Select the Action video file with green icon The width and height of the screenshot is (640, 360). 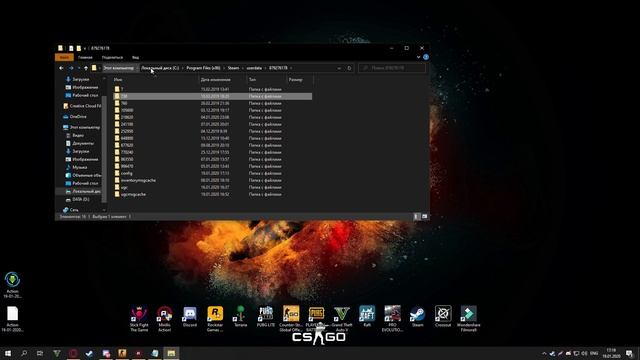[x=12, y=285]
